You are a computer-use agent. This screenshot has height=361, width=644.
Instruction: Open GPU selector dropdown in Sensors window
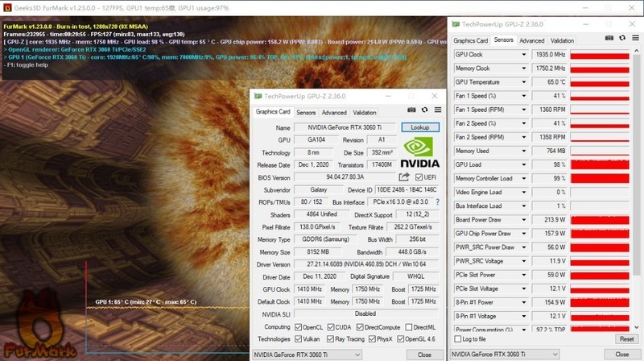point(505,354)
